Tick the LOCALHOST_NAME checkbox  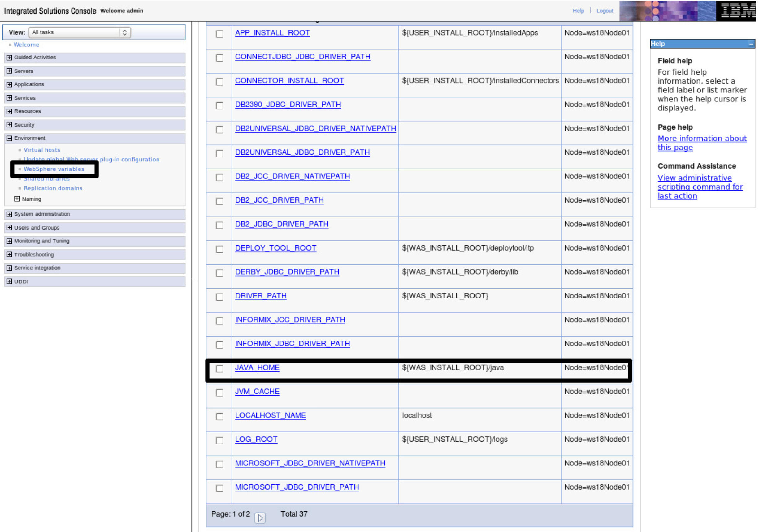click(x=219, y=417)
